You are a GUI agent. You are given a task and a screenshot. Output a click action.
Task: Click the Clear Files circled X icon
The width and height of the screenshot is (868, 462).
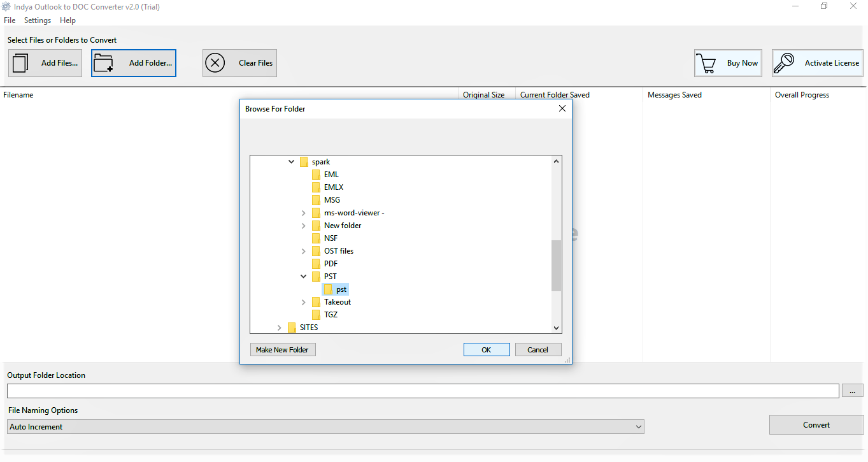click(215, 63)
